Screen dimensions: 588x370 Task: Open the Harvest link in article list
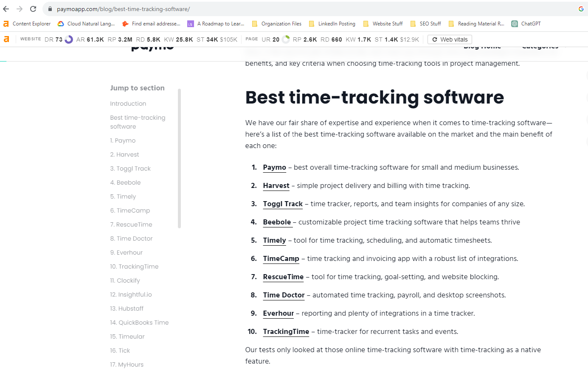tap(276, 185)
